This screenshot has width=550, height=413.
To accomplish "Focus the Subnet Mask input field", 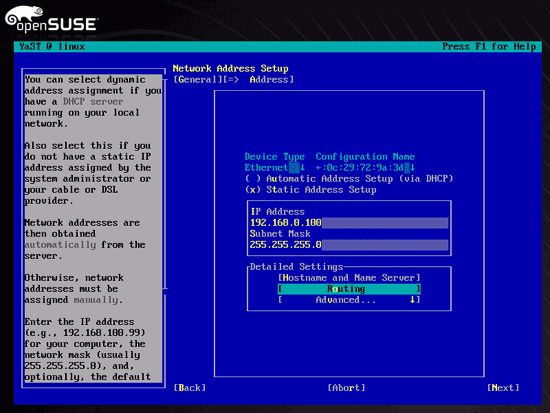I will coord(349,245).
